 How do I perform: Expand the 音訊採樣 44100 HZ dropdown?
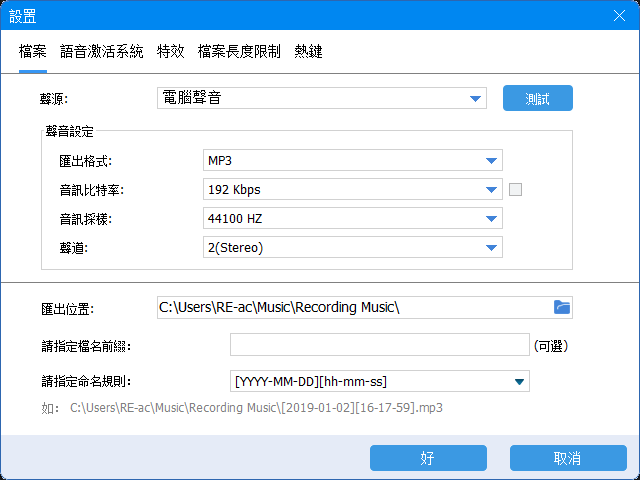coord(353,218)
